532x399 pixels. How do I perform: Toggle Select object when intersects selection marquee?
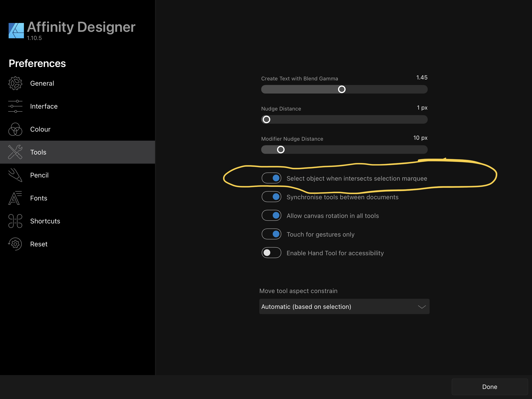[271, 178]
